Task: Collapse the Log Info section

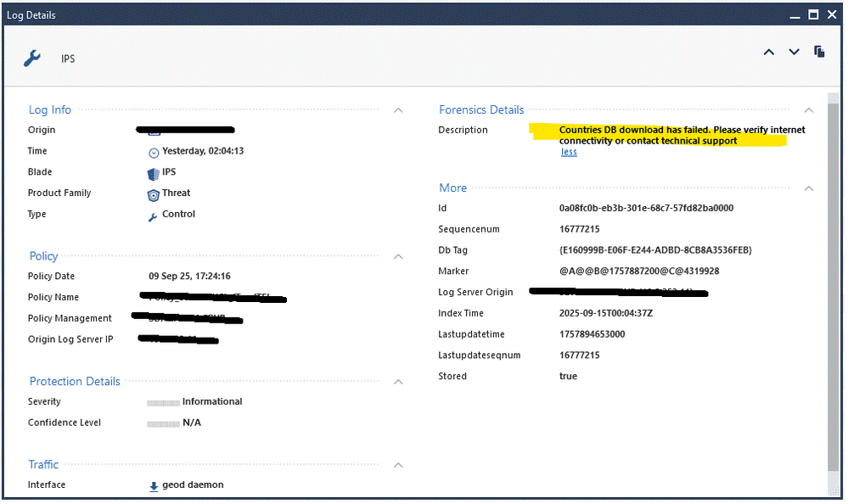Action: coord(398,110)
